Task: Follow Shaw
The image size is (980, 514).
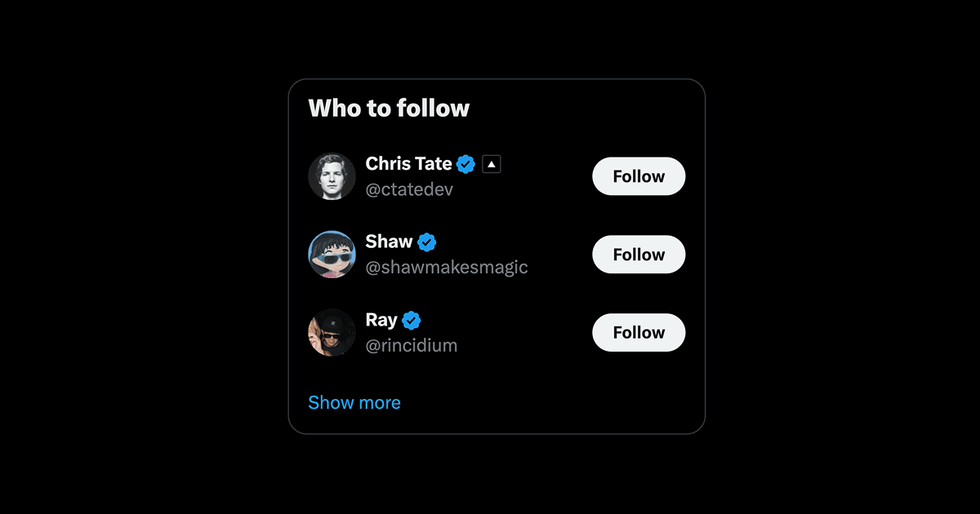Action: click(639, 254)
